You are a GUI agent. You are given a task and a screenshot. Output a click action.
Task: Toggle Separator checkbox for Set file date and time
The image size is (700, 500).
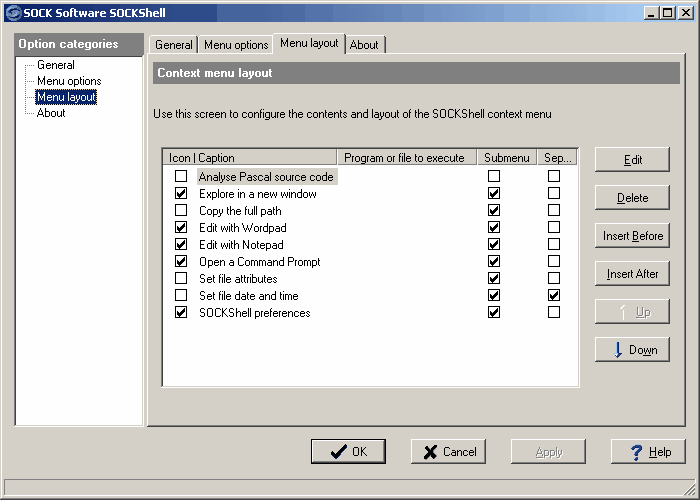click(554, 296)
